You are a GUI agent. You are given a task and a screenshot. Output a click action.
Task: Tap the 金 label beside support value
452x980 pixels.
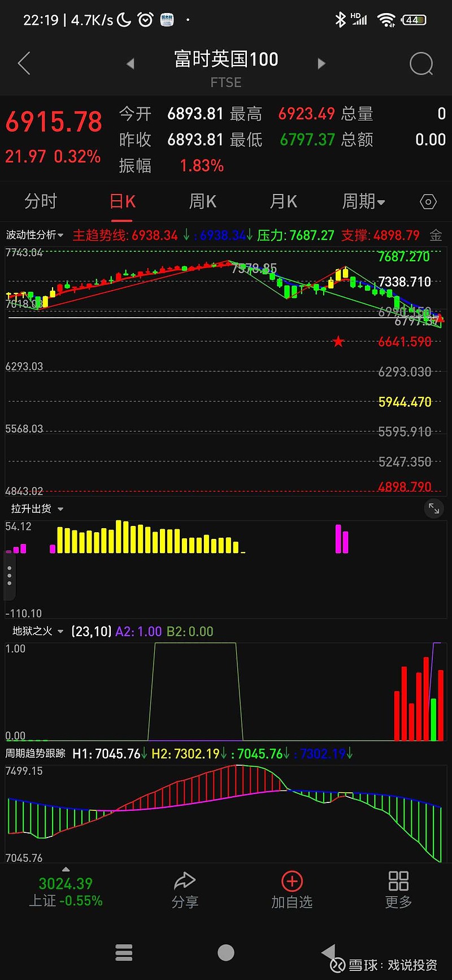click(436, 235)
